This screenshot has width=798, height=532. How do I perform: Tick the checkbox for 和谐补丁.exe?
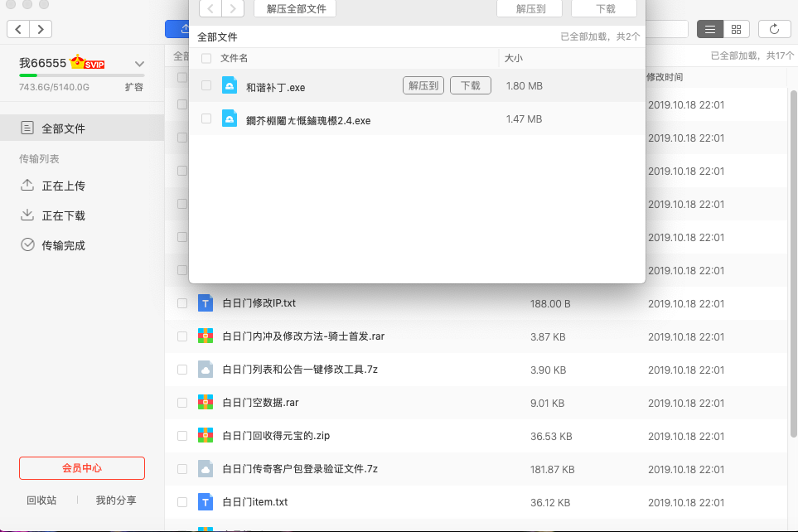pos(206,85)
